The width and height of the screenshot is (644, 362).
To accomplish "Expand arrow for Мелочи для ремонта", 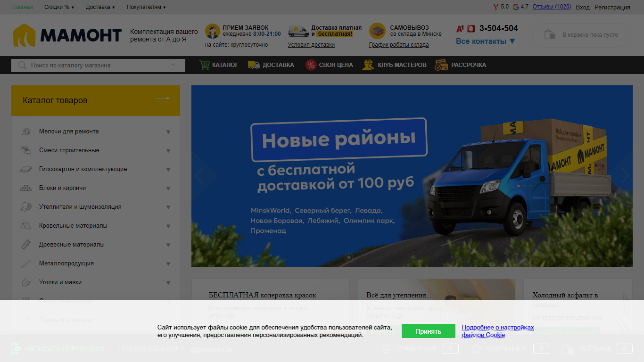I will click(168, 132).
